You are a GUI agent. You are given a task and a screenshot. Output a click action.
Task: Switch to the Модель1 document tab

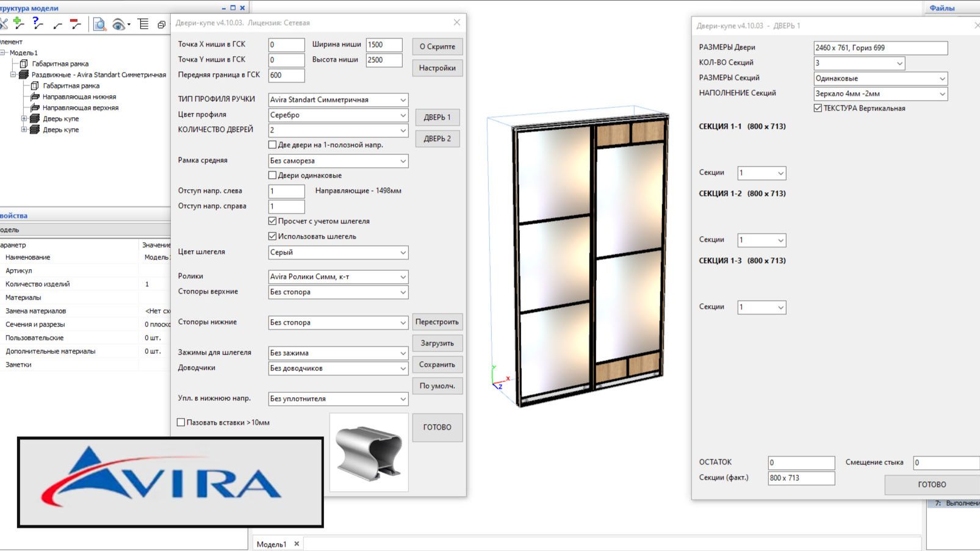pyautogui.click(x=272, y=544)
